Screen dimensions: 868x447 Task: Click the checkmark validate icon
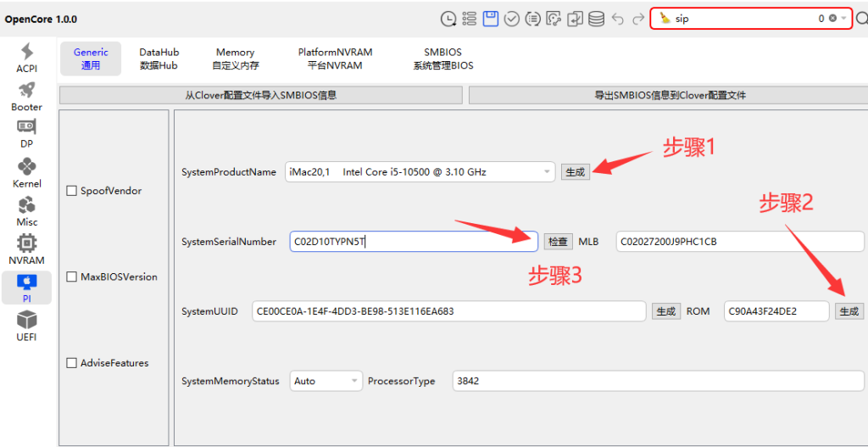pyautogui.click(x=512, y=19)
